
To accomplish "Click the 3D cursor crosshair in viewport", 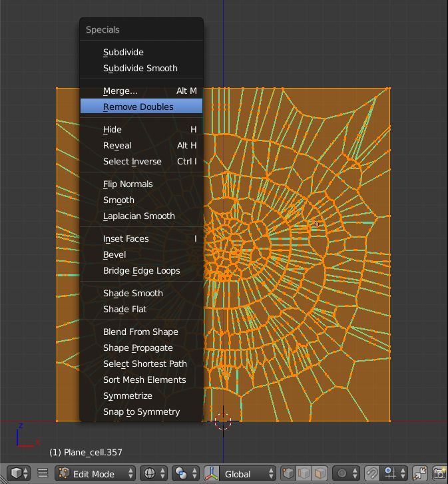I will pos(223,421).
